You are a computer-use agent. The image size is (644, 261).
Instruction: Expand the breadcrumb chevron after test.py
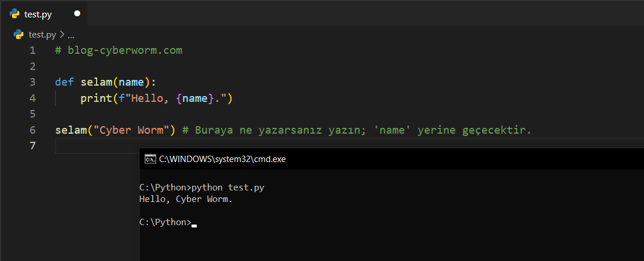point(62,34)
